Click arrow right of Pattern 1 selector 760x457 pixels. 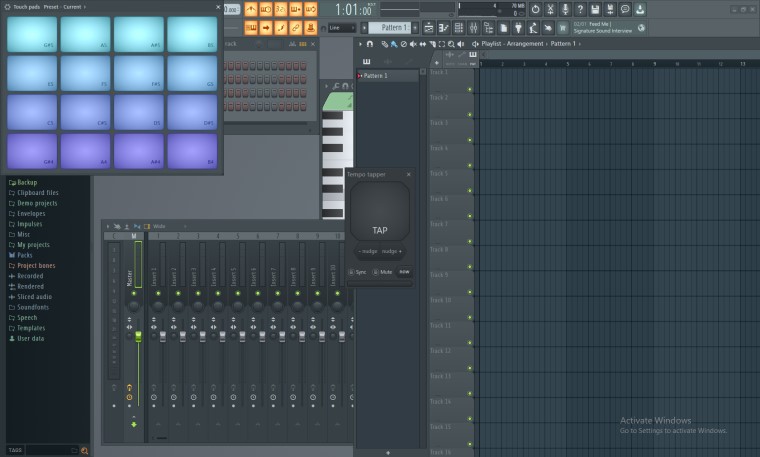pyautogui.click(x=415, y=28)
